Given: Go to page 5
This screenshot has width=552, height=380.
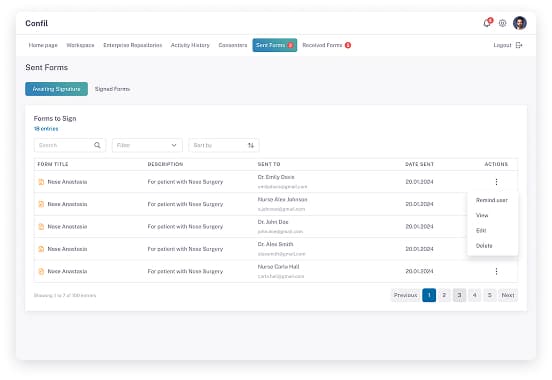Looking at the screenshot, I should tap(490, 295).
